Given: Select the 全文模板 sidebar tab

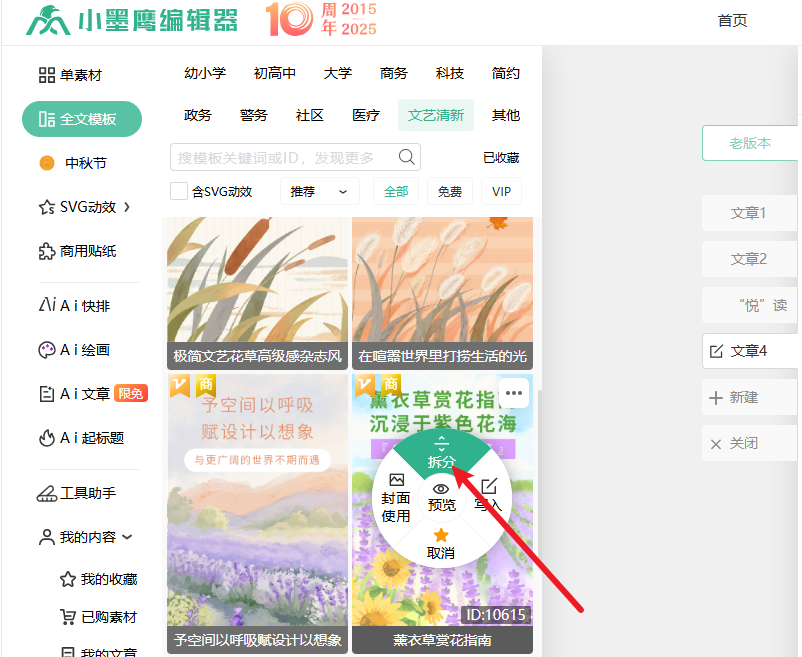Looking at the screenshot, I should click(82, 119).
